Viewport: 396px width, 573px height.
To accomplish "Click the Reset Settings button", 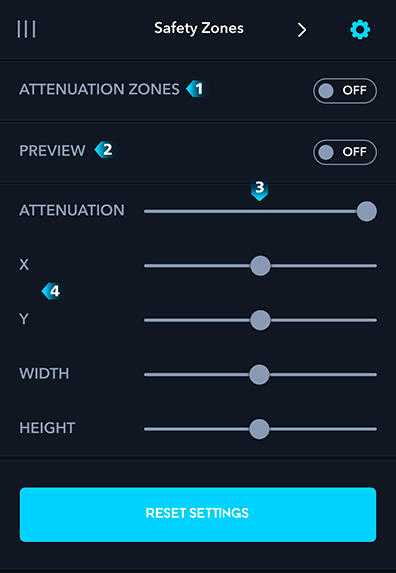I will pyautogui.click(x=198, y=514).
